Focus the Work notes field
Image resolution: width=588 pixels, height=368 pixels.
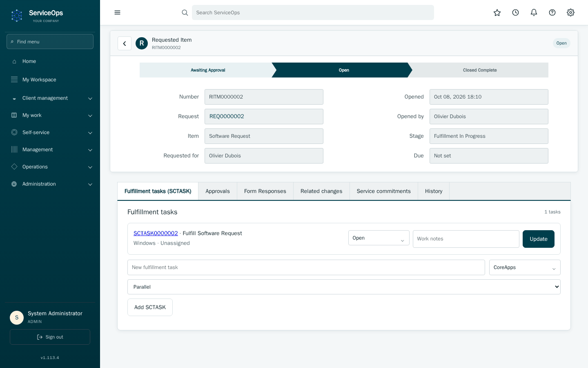(x=466, y=239)
